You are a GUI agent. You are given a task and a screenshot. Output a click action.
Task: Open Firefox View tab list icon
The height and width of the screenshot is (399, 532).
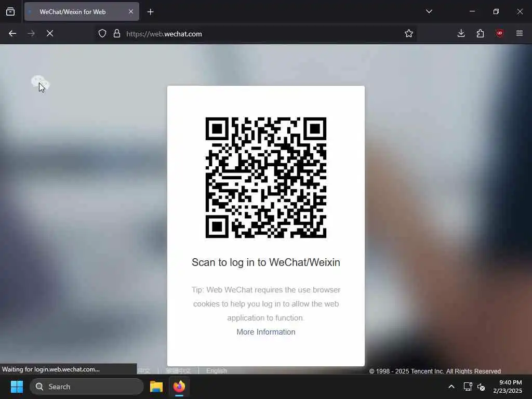click(x=10, y=11)
